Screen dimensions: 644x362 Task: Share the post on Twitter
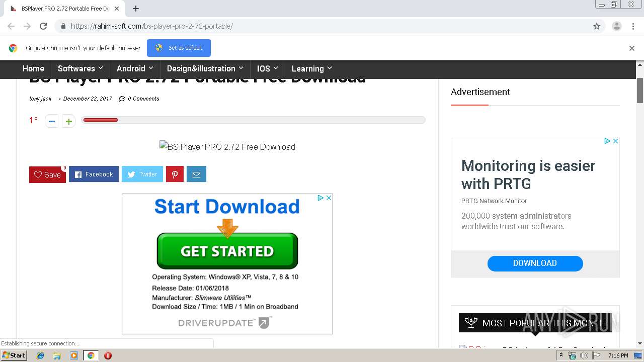click(142, 174)
